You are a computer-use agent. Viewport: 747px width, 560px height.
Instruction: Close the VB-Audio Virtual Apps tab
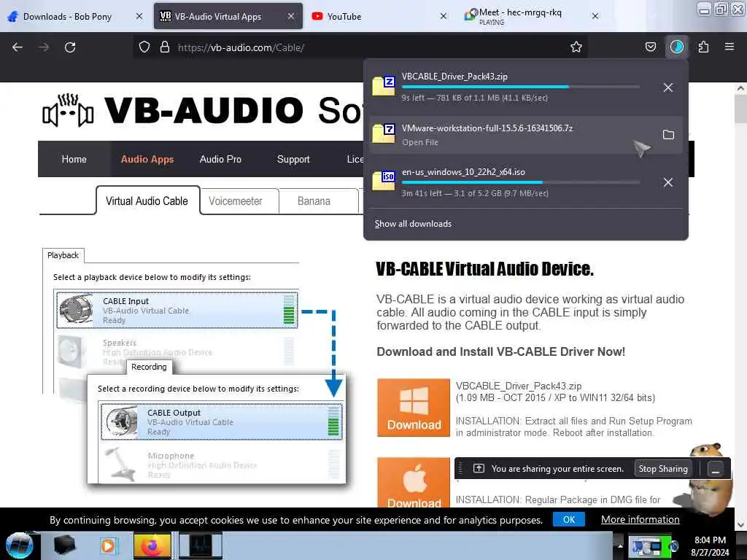pos(291,16)
